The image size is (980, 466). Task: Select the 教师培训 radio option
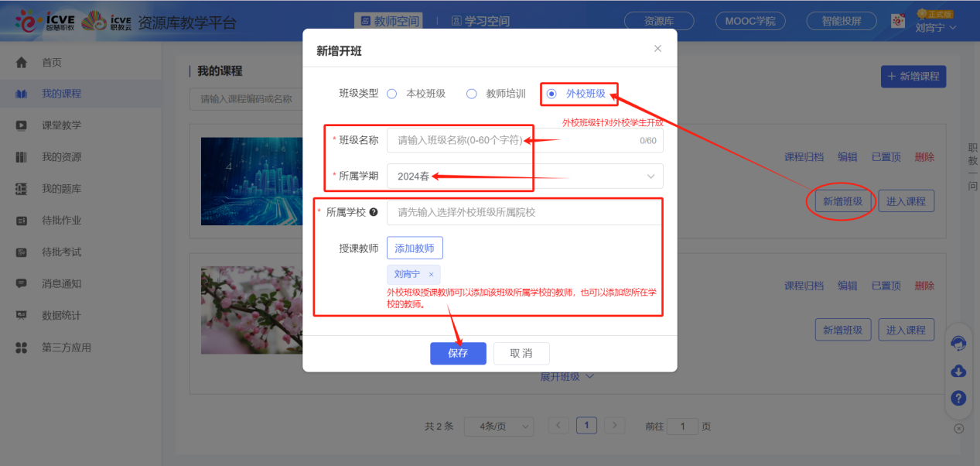(472, 94)
